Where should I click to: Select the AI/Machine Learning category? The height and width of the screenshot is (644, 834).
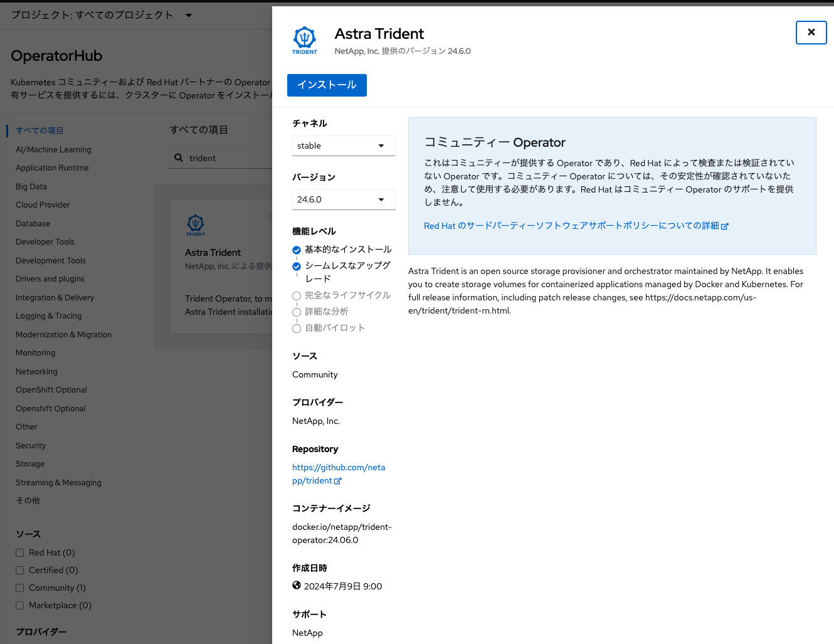pyautogui.click(x=53, y=150)
